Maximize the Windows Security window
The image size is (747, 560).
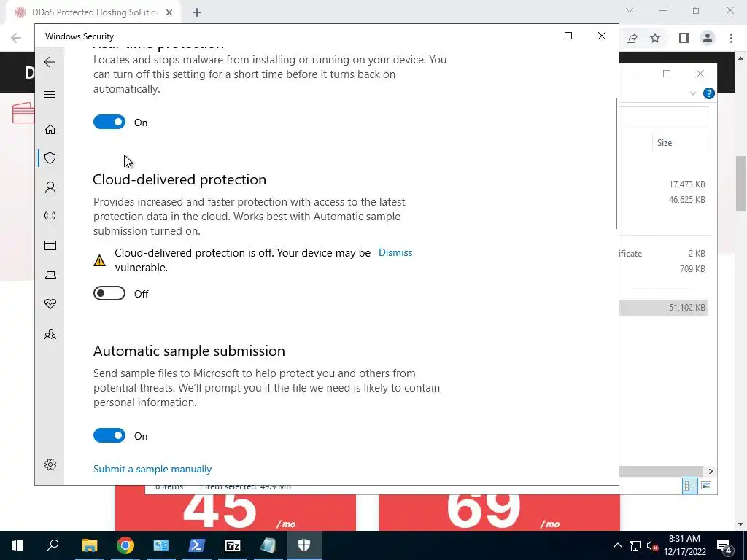coord(568,36)
